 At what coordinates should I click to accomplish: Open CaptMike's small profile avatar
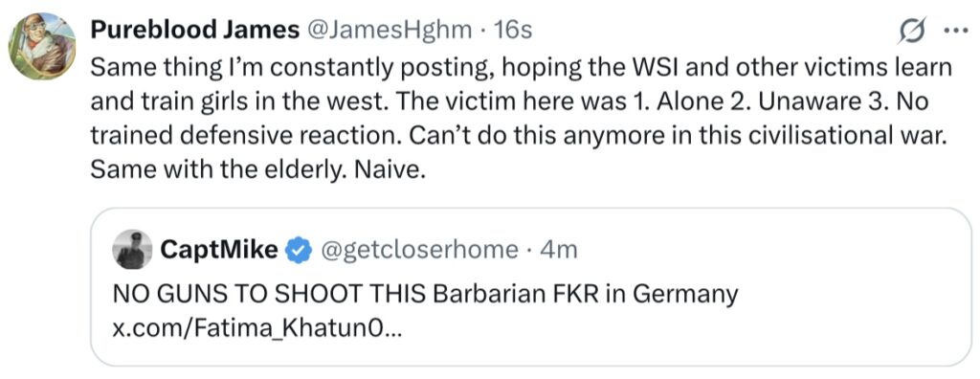(x=132, y=250)
